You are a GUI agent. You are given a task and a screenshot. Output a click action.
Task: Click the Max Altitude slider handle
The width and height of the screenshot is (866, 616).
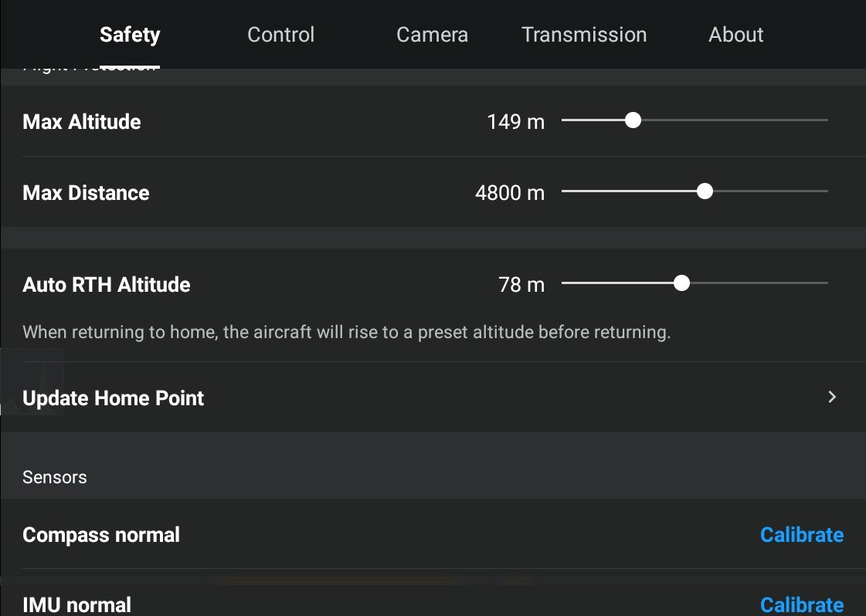(x=633, y=120)
